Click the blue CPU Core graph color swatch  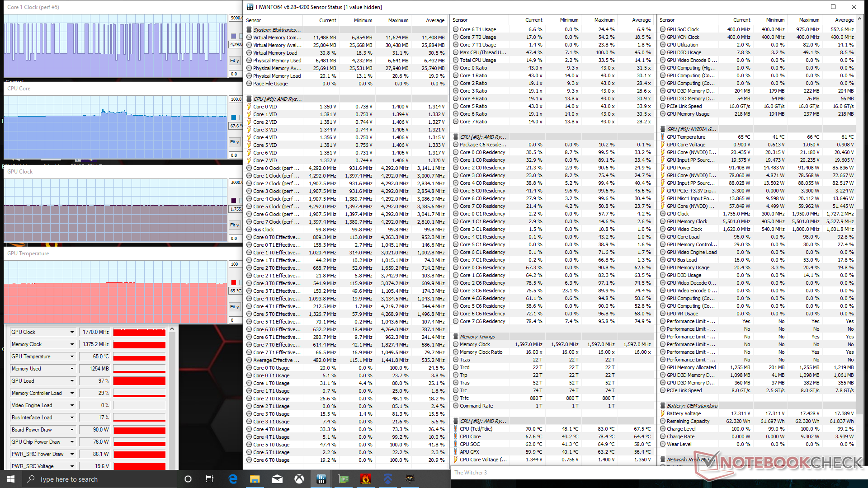pyautogui.click(x=234, y=117)
